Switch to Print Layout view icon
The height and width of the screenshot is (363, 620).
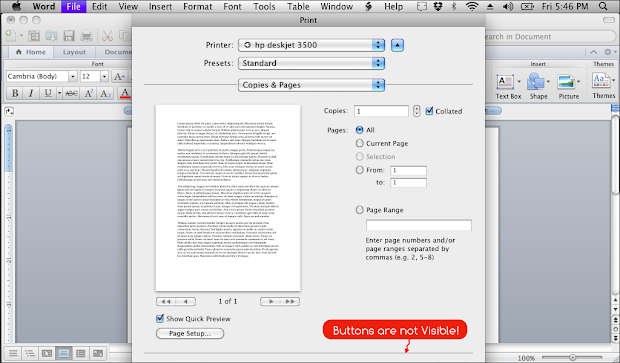pos(64,353)
